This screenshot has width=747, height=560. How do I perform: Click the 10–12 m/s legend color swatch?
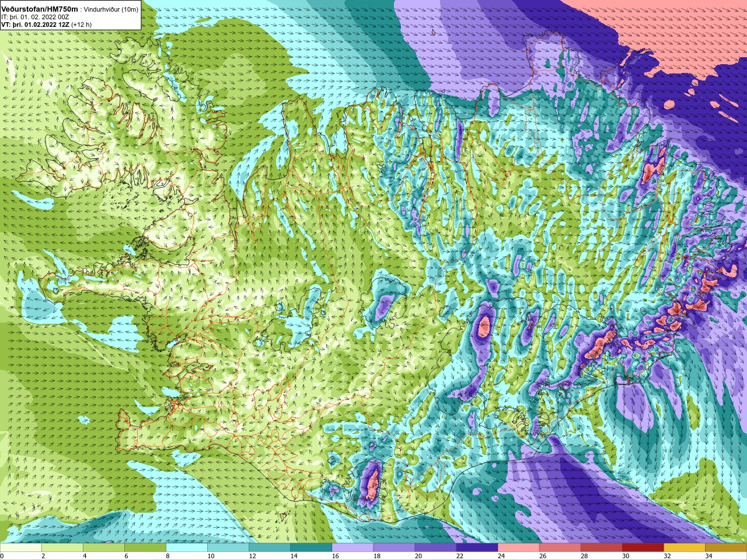click(228, 548)
